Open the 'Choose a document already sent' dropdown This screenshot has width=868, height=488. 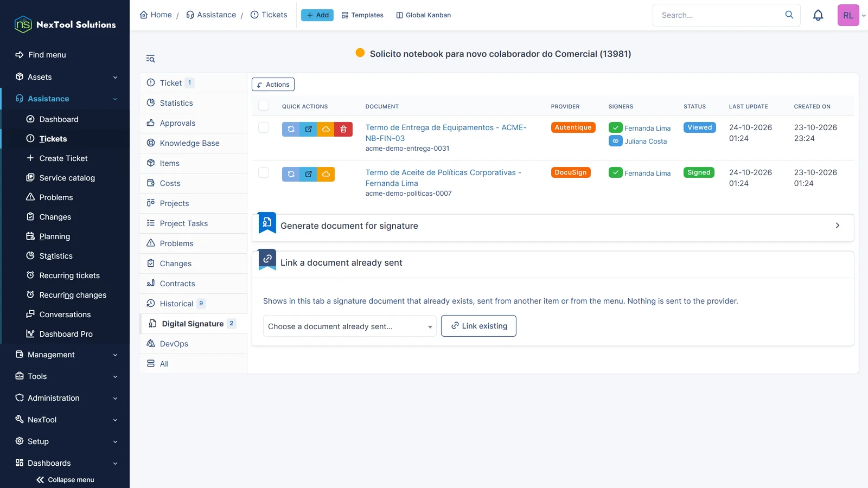(x=350, y=326)
